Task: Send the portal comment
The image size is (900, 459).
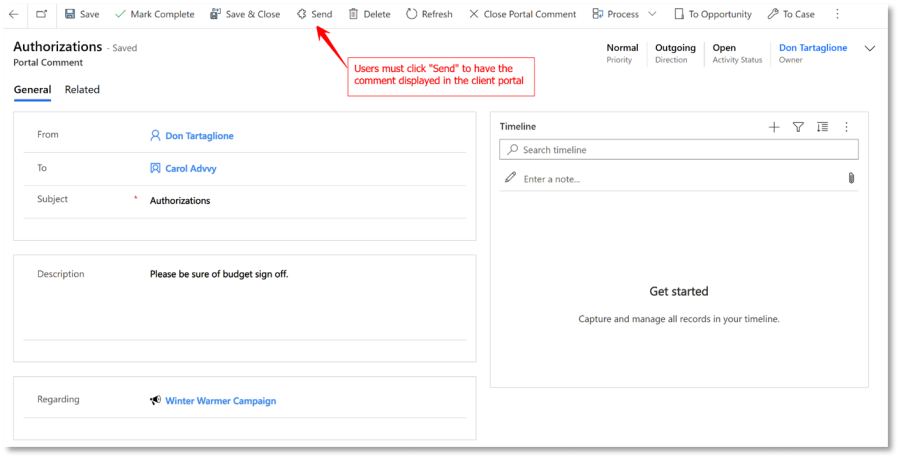Action: 314,14
